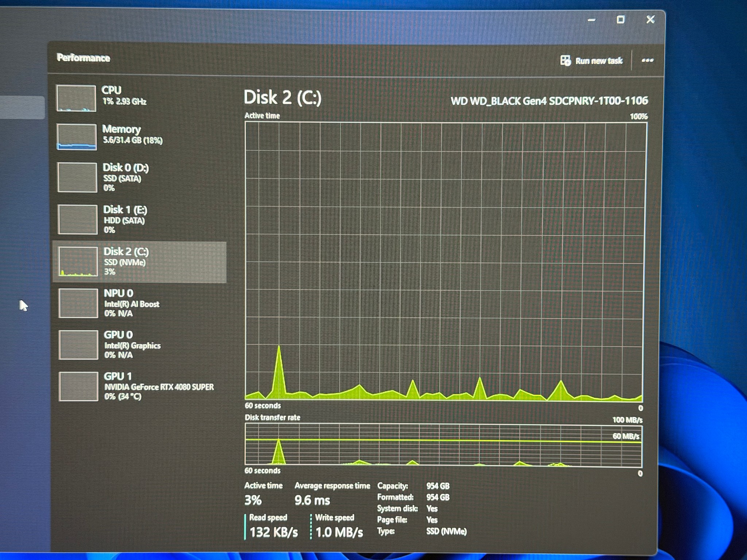Image resolution: width=747 pixels, height=560 pixels.
Task: Click the 9.6 ms response time value
Action: click(x=312, y=500)
